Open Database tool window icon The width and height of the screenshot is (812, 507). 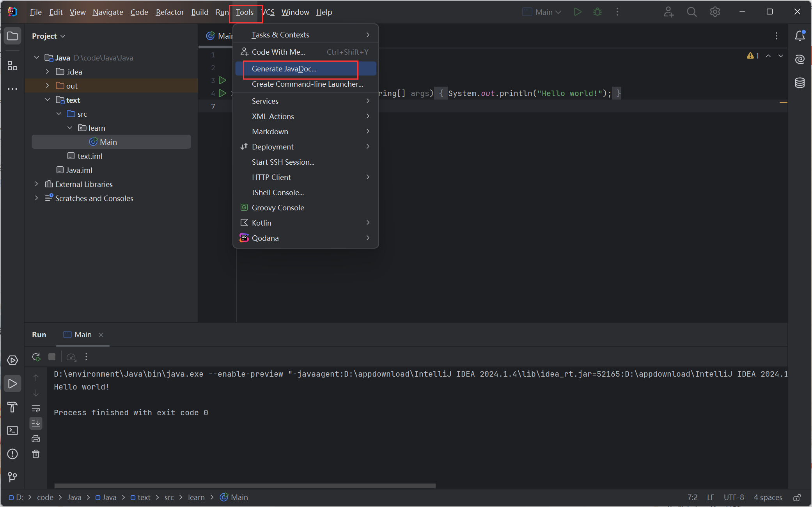[x=800, y=83]
